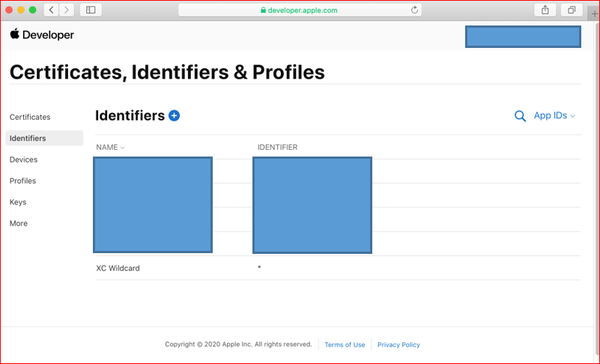Go forward using Safari's forward arrow
600x364 pixels.
tap(67, 10)
